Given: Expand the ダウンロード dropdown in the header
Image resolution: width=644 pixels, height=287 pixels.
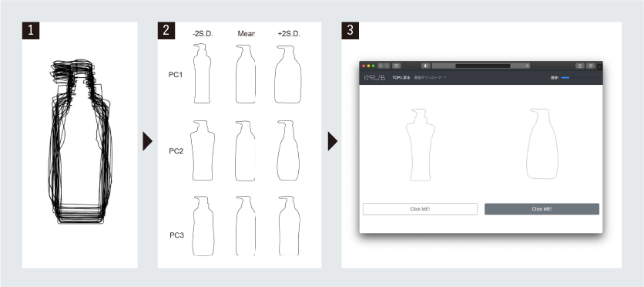Looking at the screenshot, I should (430, 77).
